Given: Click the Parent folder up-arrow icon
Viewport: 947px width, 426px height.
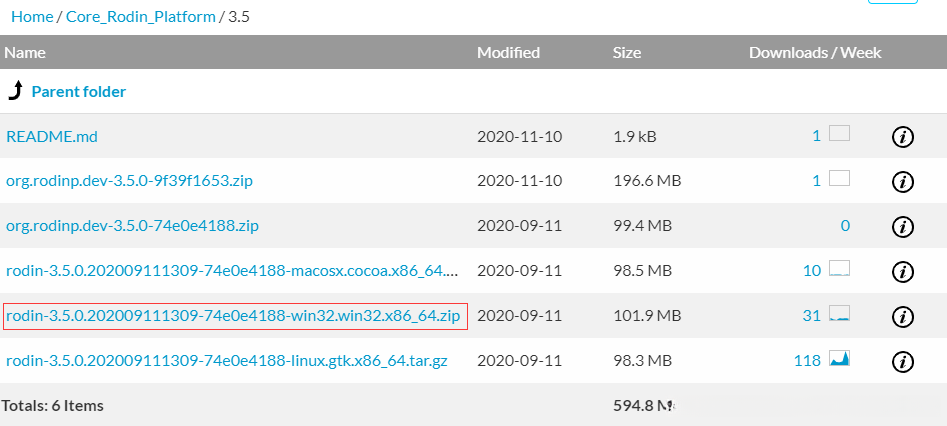Looking at the screenshot, I should pos(15,92).
